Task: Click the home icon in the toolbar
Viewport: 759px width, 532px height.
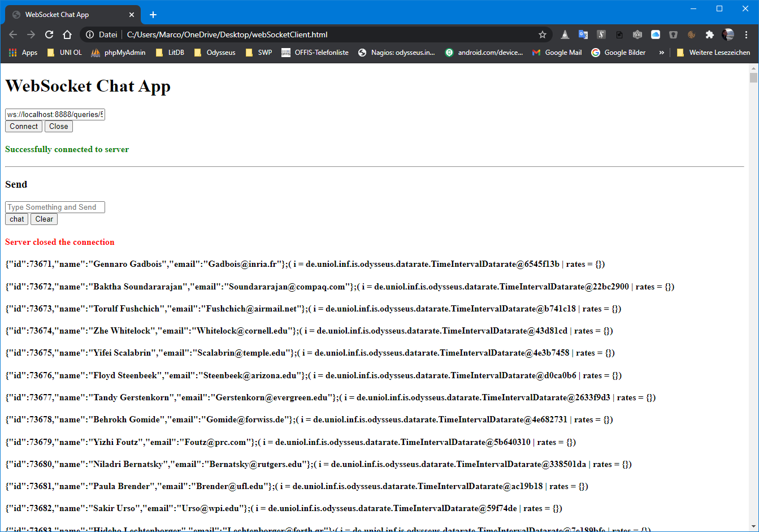Action: click(x=67, y=34)
